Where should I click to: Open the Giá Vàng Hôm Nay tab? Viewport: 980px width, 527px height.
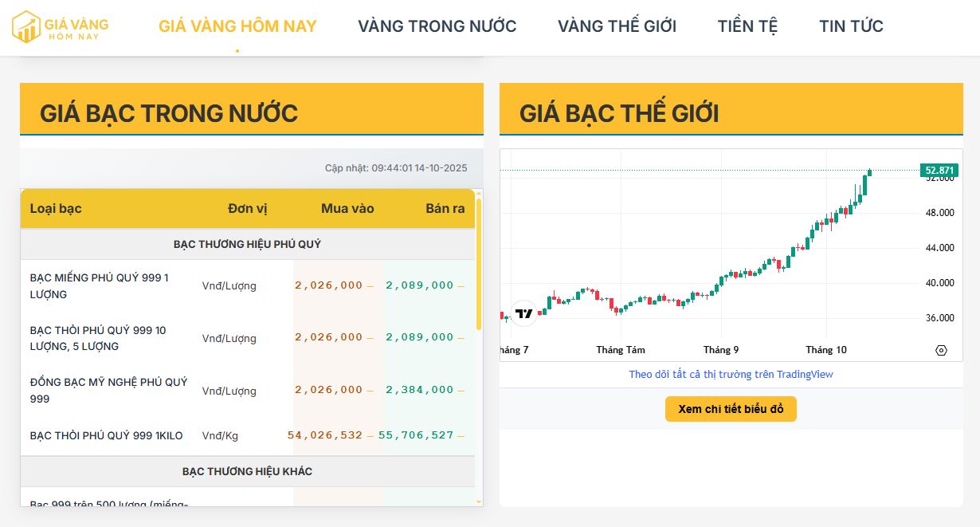coord(237,26)
